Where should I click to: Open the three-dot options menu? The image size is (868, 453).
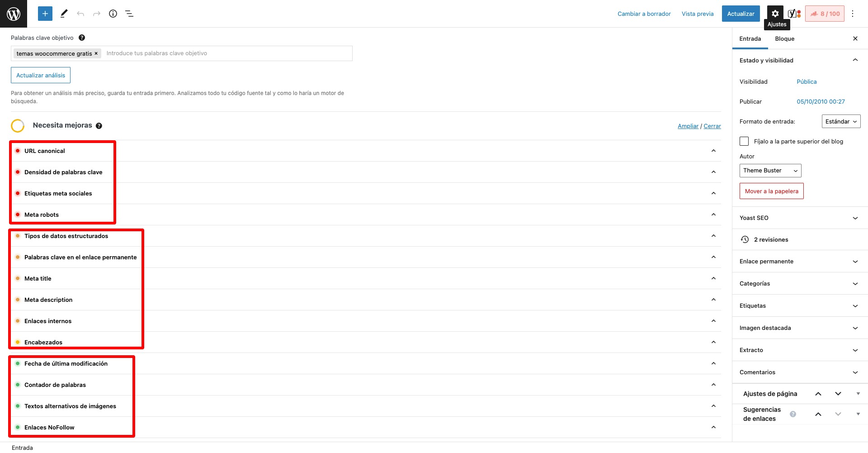853,14
